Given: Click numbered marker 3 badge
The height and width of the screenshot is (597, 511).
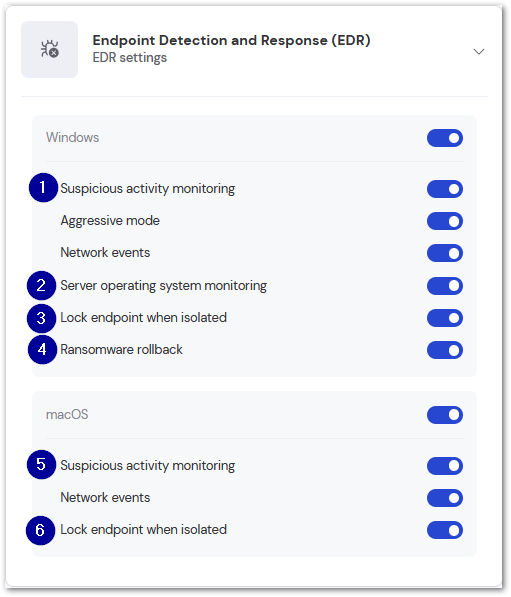Looking at the screenshot, I should 41,318.
